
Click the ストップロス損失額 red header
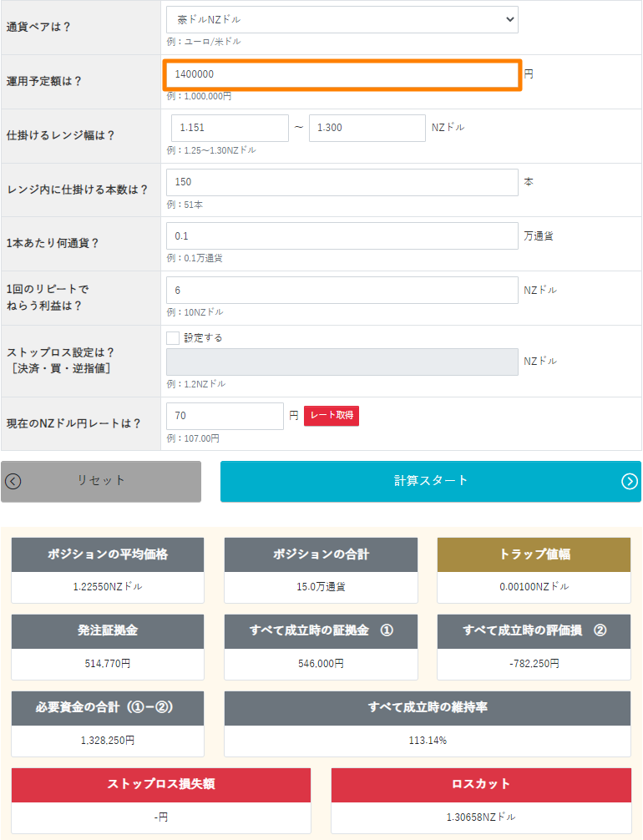click(x=160, y=785)
